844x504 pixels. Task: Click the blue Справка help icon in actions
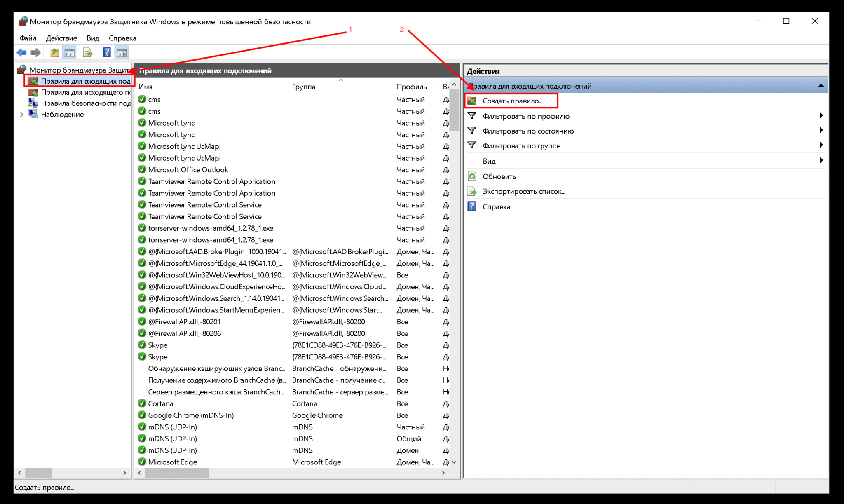[x=472, y=206]
